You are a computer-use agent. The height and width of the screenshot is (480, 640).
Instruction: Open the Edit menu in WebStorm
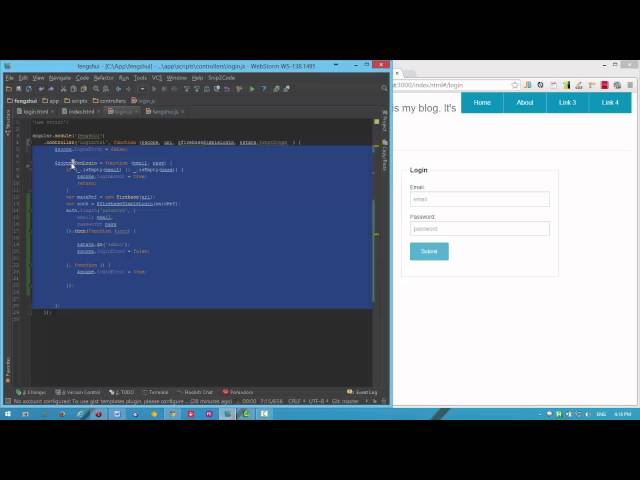click(23, 78)
